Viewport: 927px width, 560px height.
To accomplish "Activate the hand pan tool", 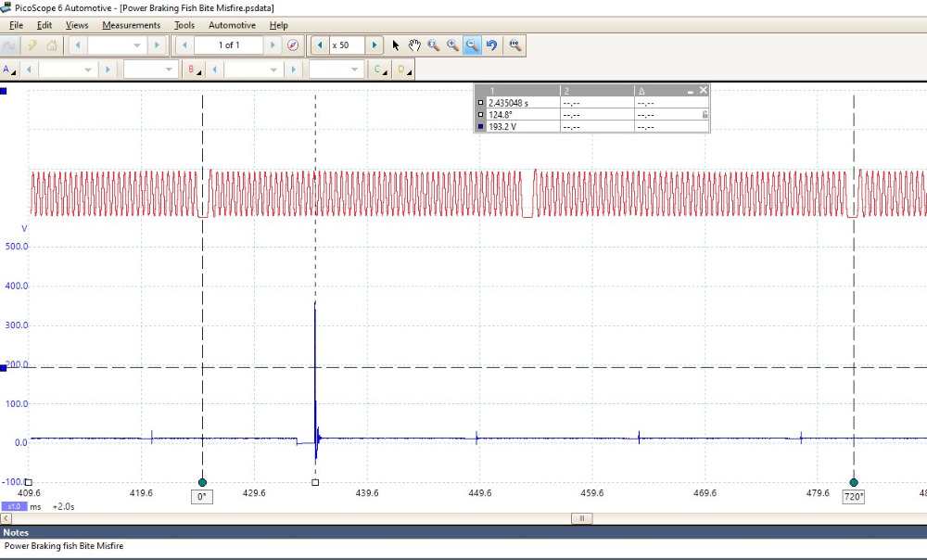I will point(414,45).
